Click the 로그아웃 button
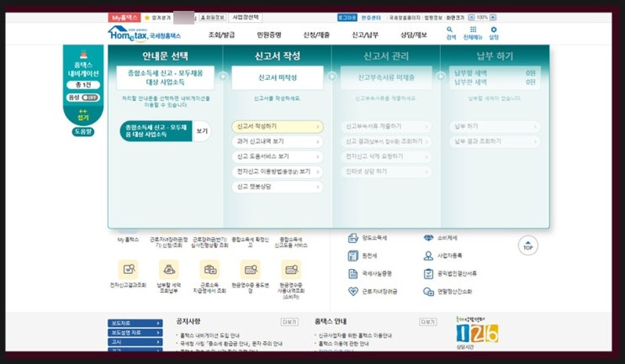The height and width of the screenshot is (364, 625). tap(347, 18)
